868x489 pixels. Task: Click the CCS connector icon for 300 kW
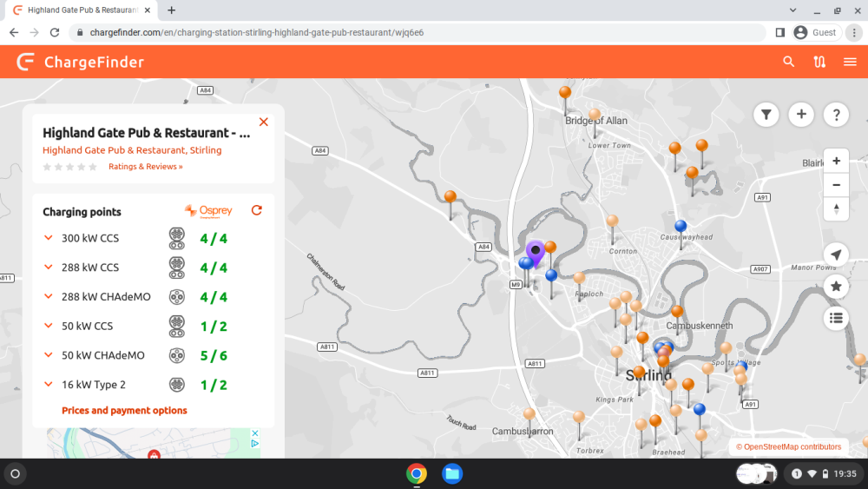coord(176,238)
